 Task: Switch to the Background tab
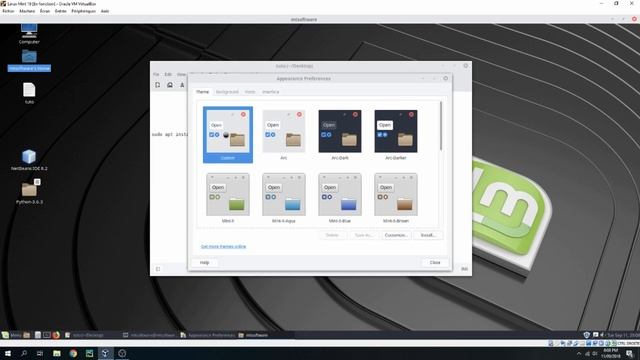tap(227, 92)
